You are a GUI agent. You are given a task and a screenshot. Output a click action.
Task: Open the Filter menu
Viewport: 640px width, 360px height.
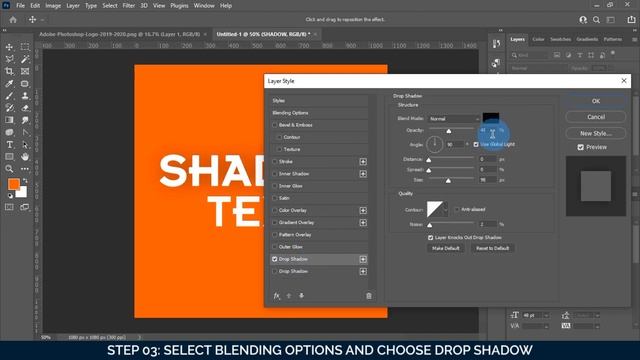point(129,6)
